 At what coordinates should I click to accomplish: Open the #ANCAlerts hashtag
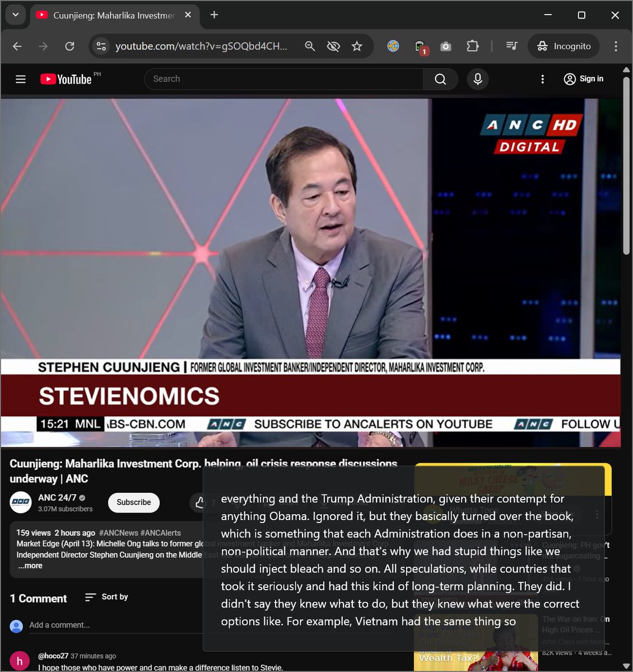[x=161, y=533]
